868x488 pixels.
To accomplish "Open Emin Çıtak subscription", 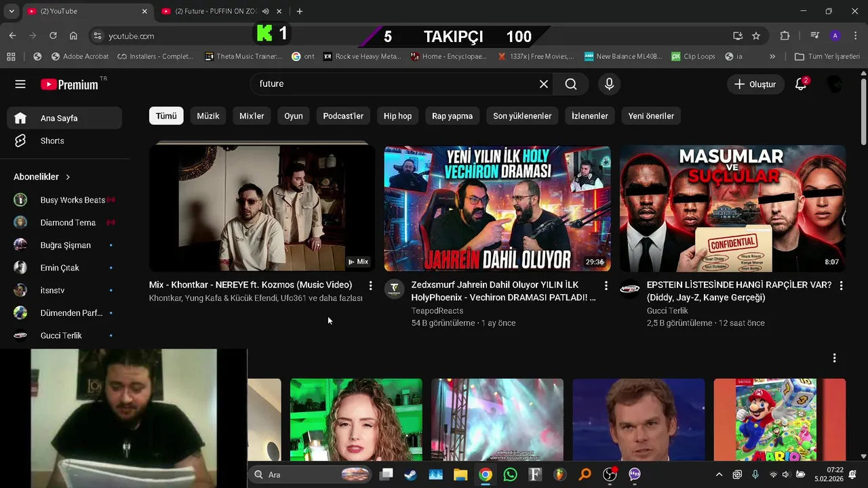I will (x=65, y=268).
